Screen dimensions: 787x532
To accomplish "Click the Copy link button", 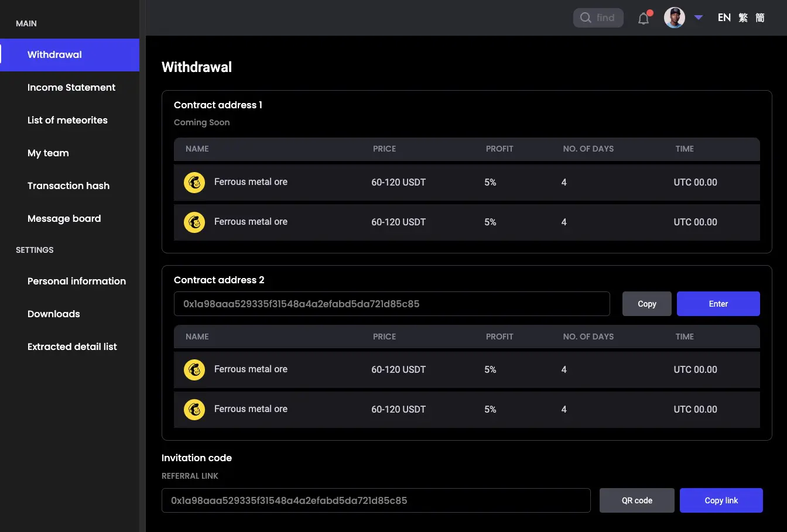I will click(x=721, y=500).
